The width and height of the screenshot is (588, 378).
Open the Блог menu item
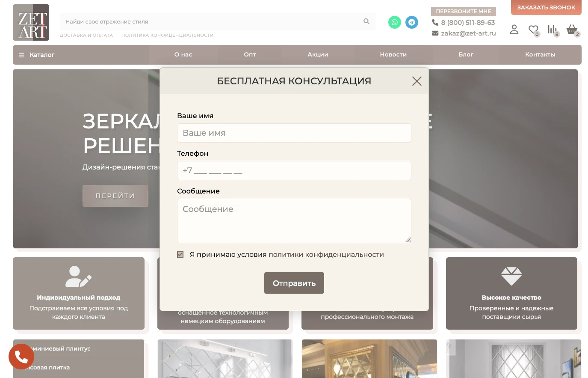tap(466, 55)
